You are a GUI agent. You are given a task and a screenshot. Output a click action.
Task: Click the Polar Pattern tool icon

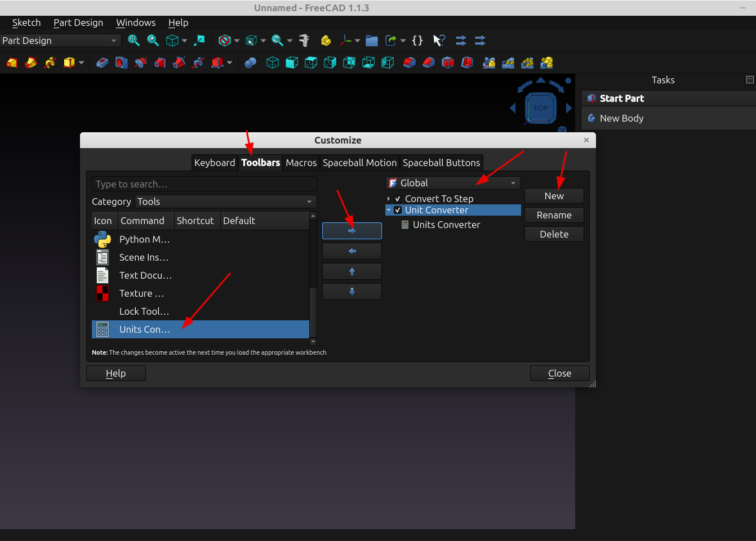(527, 62)
